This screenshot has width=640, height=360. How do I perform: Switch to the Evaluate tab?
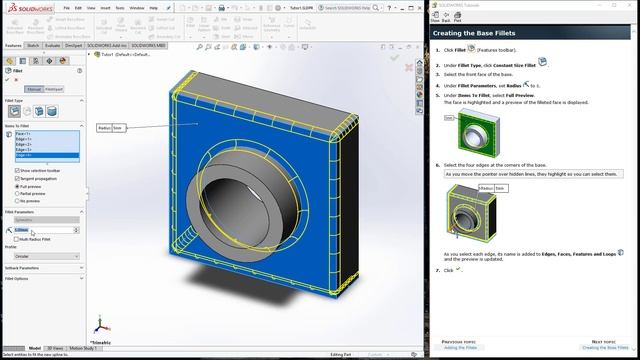point(52,46)
